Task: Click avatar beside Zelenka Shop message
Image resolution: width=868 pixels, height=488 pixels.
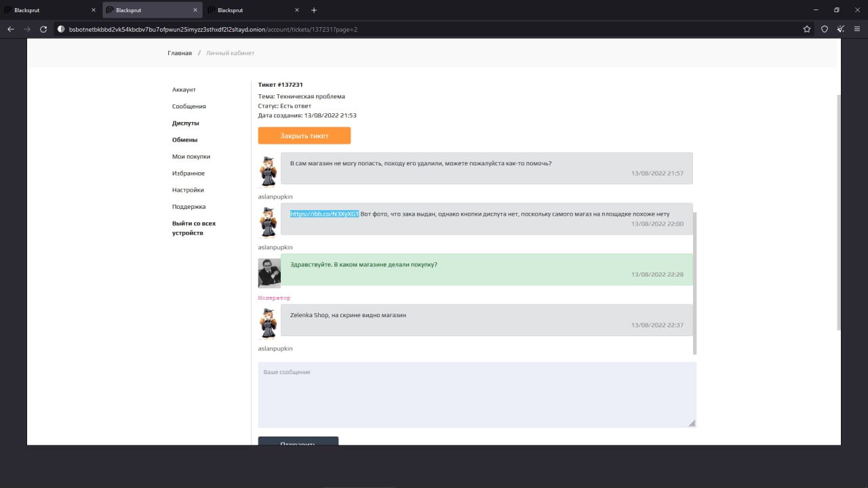Action: pos(269,323)
